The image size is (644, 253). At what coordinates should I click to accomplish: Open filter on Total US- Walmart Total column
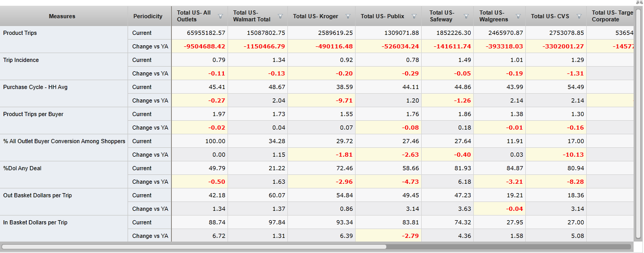coord(280,17)
